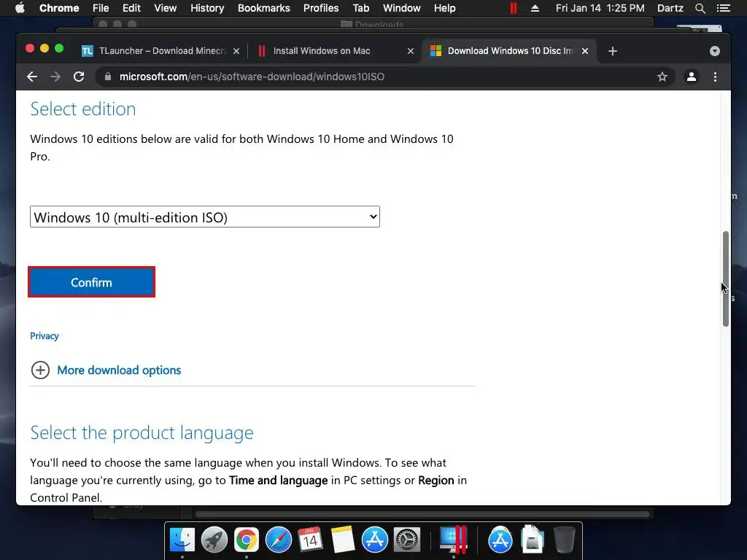This screenshot has width=747, height=560.
Task: Open the Window menu
Action: 402,8
